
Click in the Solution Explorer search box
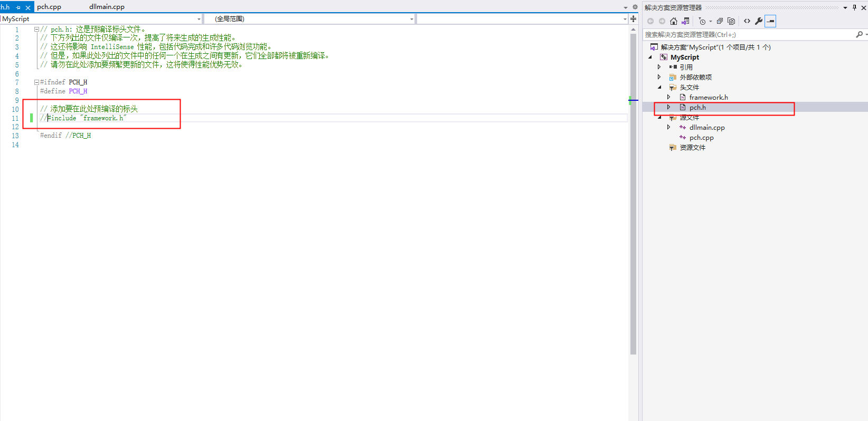tap(749, 34)
